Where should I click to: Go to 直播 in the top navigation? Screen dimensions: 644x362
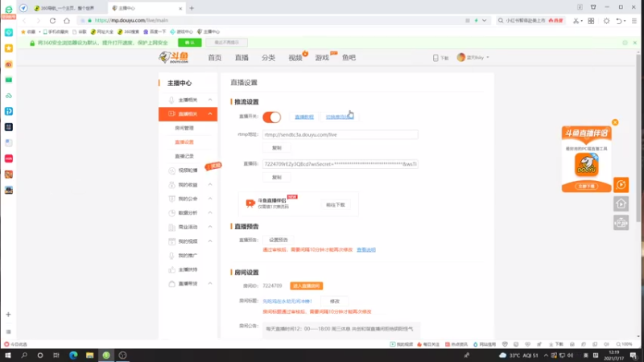(x=242, y=58)
